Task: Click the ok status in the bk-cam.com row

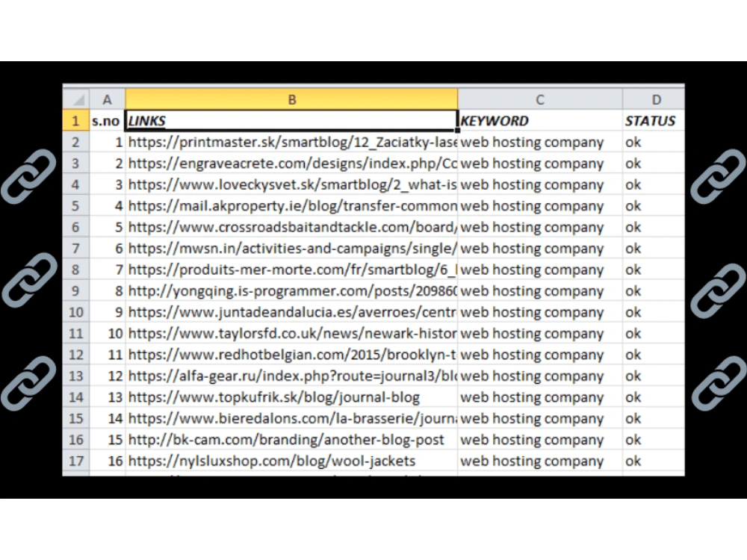Action: click(654, 440)
